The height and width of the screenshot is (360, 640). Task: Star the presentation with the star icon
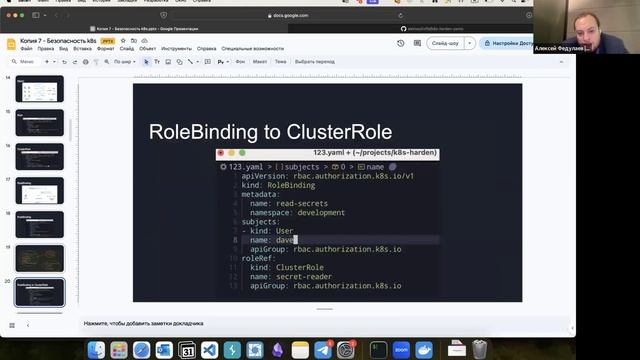click(x=123, y=41)
